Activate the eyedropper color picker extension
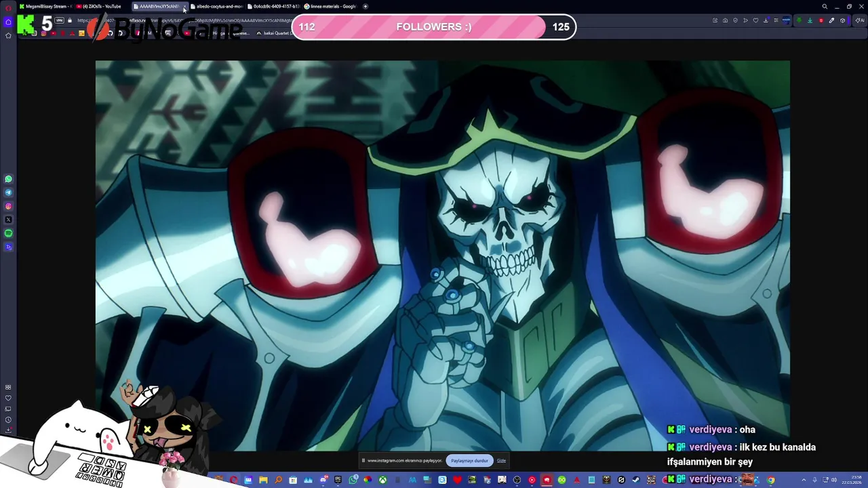Viewport: 868px width, 488px height. tap(831, 20)
